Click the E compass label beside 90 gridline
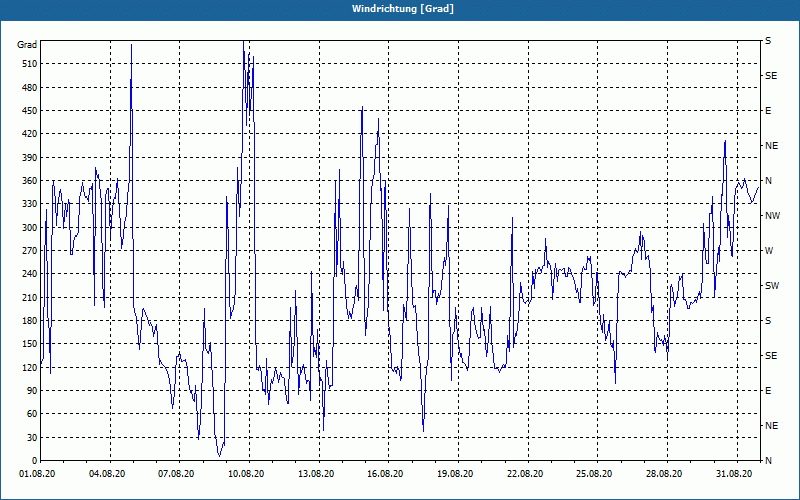The height and width of the screenshot is (500, 800). pyautogui.click(x=768, y=390)
